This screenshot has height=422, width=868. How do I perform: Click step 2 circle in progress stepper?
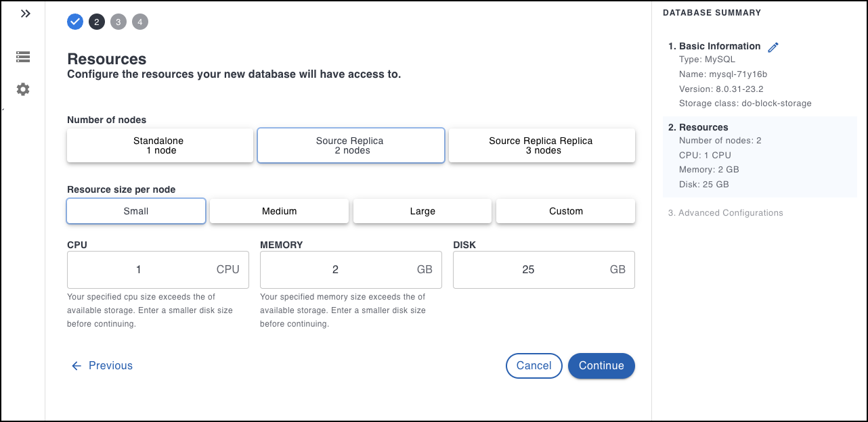click(x=97, y=22)
